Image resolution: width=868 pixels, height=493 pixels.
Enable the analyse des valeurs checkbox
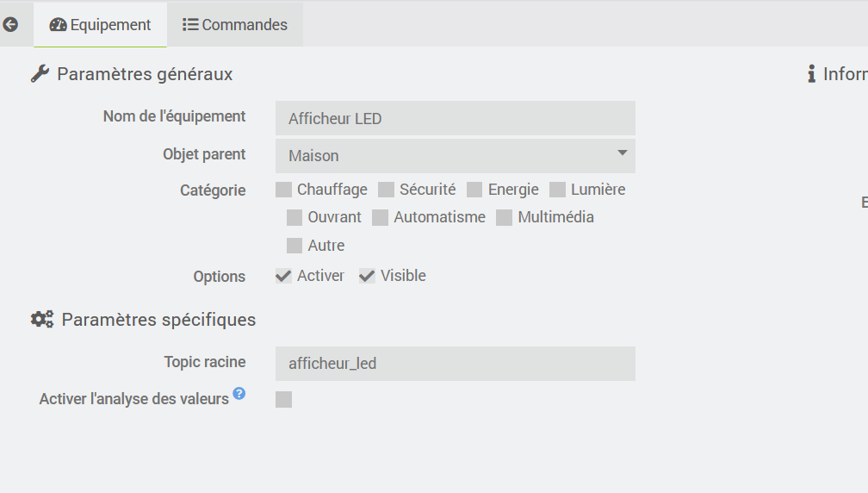[x=284, y=399]
